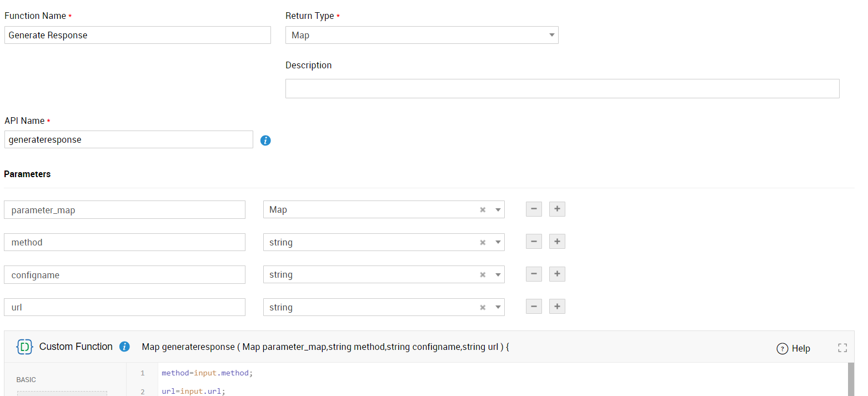Open Help for the custom function
This screenshot has height=396, width=868.
tap(793, 348)
